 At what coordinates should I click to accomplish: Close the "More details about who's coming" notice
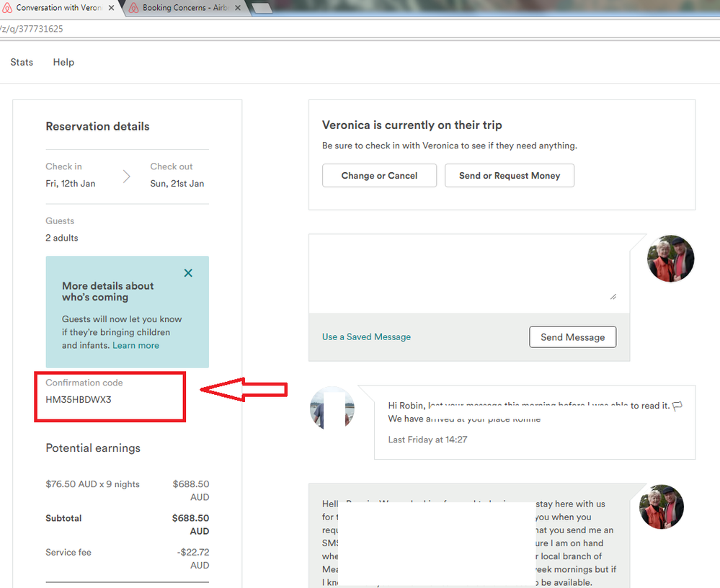[188, 273]
